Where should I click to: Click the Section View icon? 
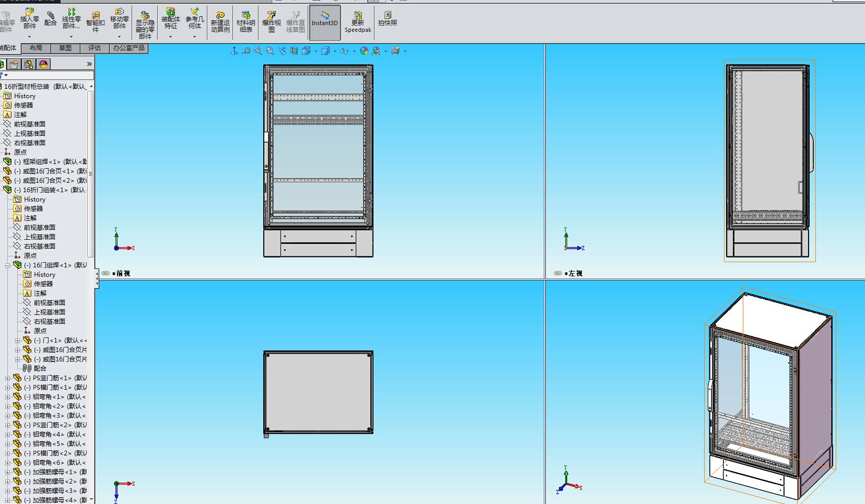tap(294, 51)
